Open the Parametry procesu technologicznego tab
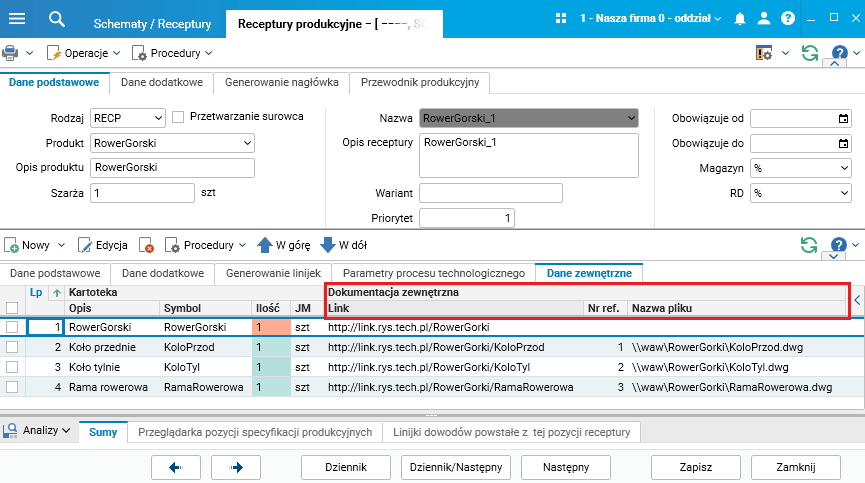865x483 pixels. (433, 273)
